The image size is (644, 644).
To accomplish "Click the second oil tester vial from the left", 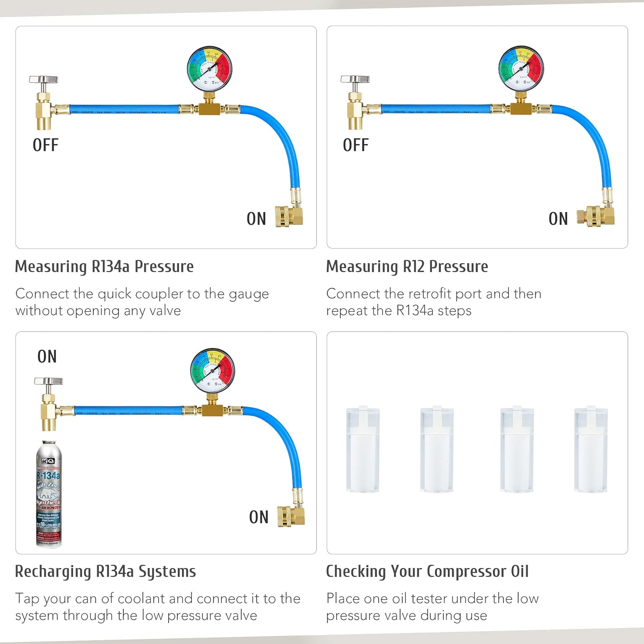I will (437, 449).
